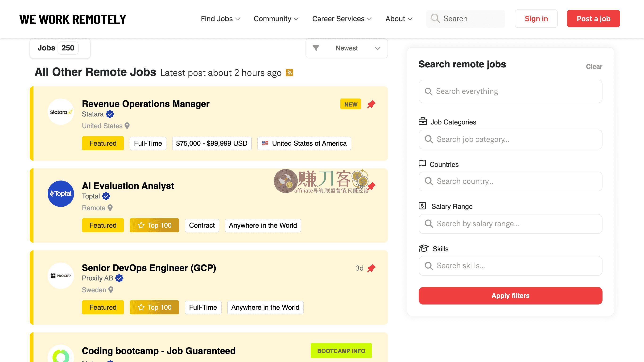Click the pin icon on Revenue Operations Manager
This screenshot has width=644, height=362.
point(371,104)
